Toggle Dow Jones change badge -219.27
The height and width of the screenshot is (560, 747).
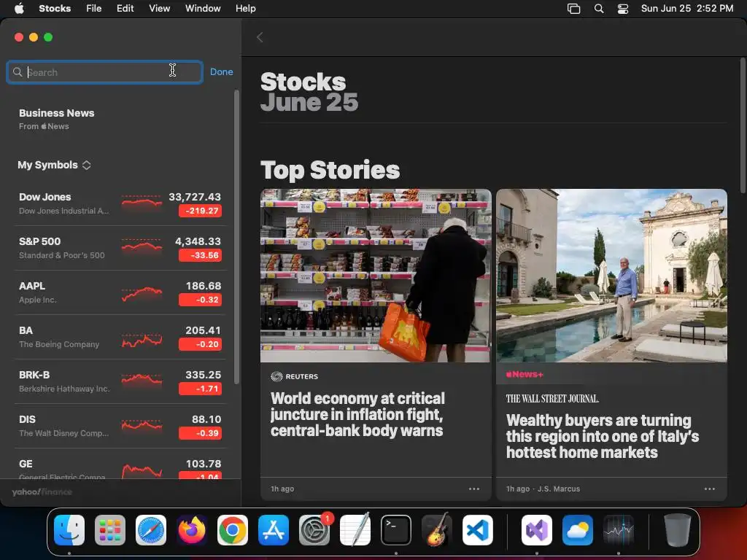click(200, 211)
